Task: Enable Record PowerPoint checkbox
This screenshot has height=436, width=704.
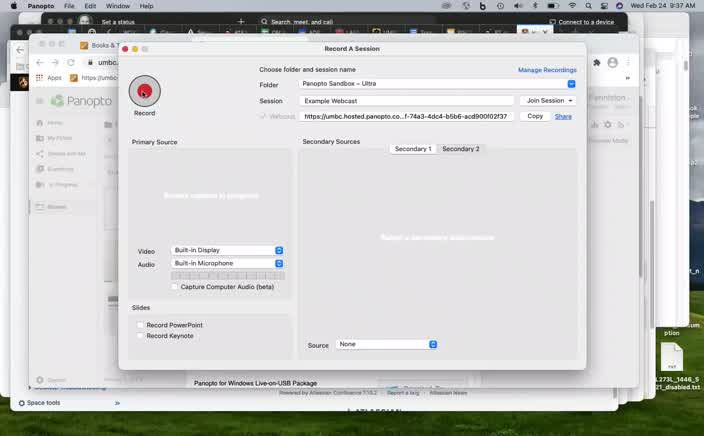Action: click(141, 325)
